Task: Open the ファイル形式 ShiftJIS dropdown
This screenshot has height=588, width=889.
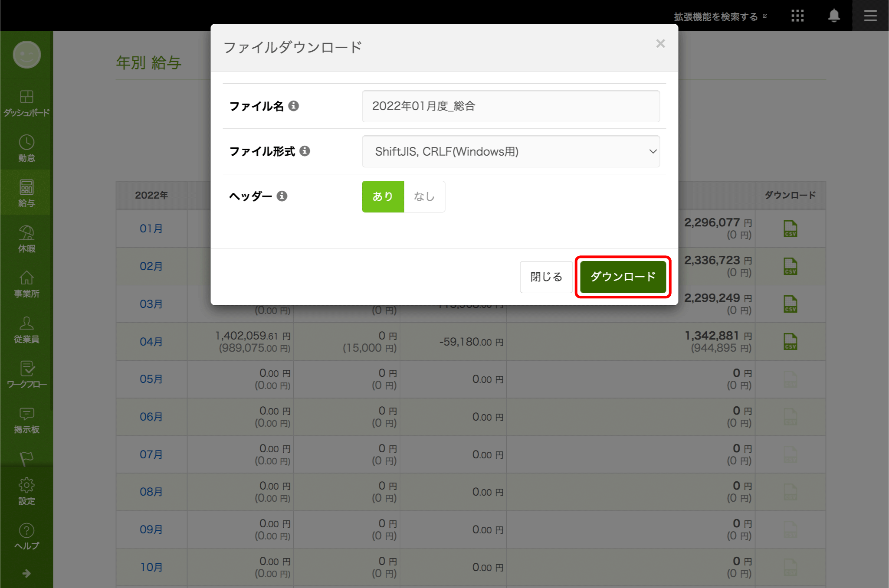Action: (511, 151)
